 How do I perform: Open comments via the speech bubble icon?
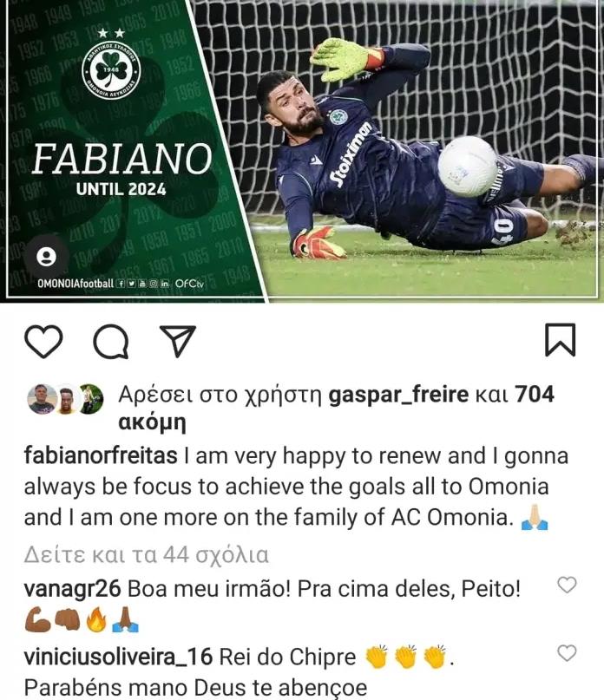point(111,342)
